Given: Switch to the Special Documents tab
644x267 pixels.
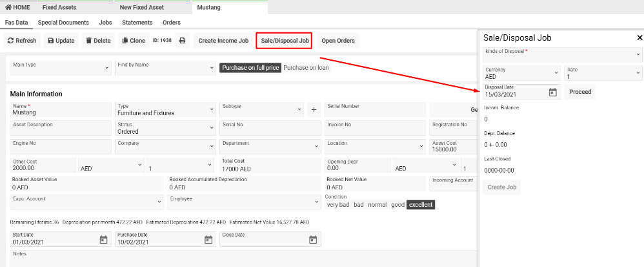Looking at the screenshot, I should pos(63,22).
